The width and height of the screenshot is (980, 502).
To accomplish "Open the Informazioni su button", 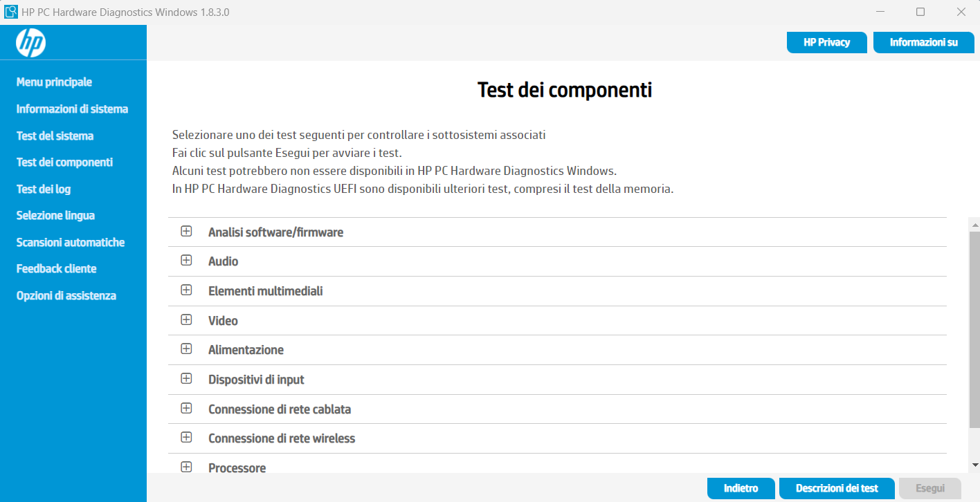I will click(923, 42).
